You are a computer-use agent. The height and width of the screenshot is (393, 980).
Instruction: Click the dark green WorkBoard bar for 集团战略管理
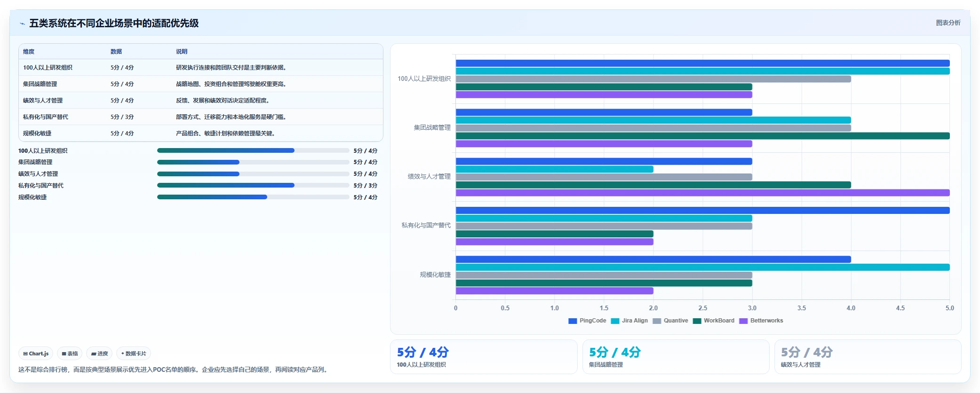click(702, 136)
